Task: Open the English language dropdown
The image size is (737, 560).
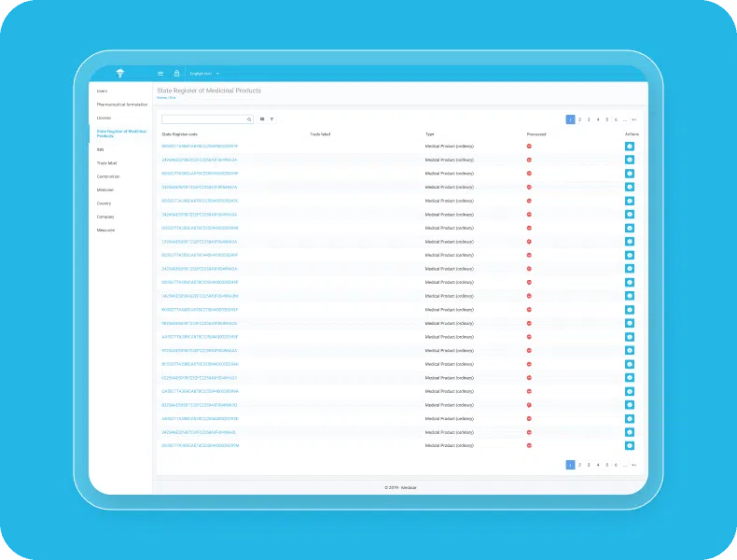Action: click(x=204, y=74)
